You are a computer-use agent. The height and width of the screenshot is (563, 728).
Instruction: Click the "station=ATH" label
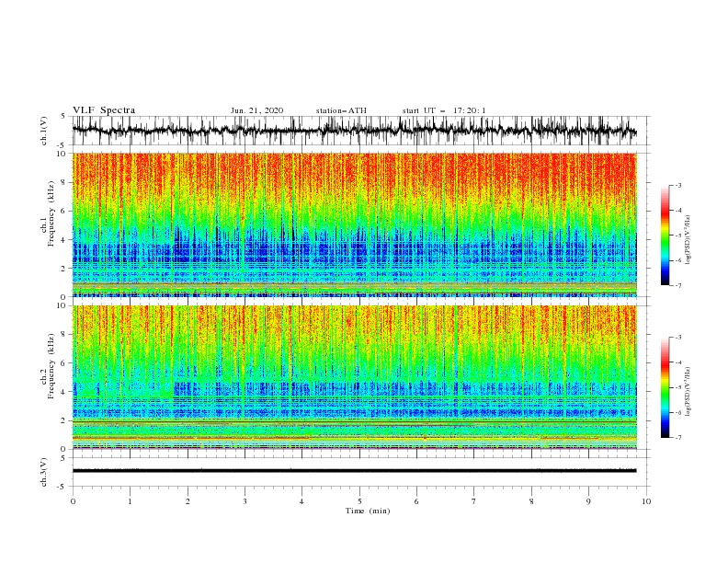point(341,110)
